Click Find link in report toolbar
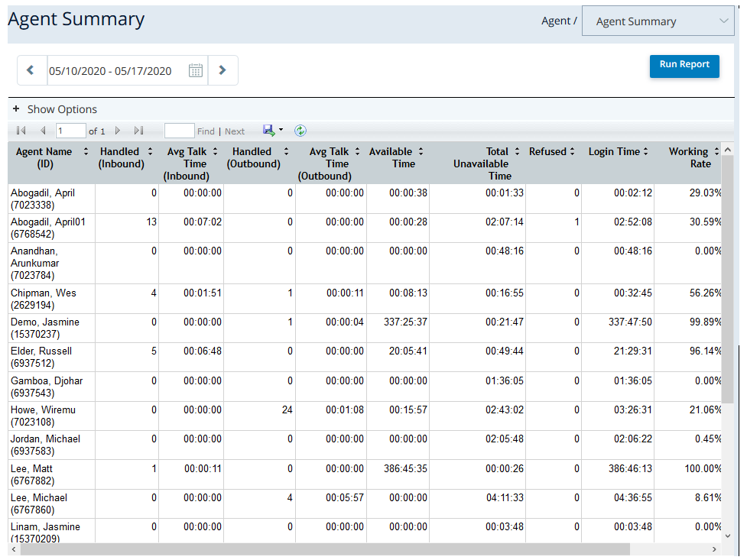The height and width of the screenshot is (560, 747). (x=206, y=131)
